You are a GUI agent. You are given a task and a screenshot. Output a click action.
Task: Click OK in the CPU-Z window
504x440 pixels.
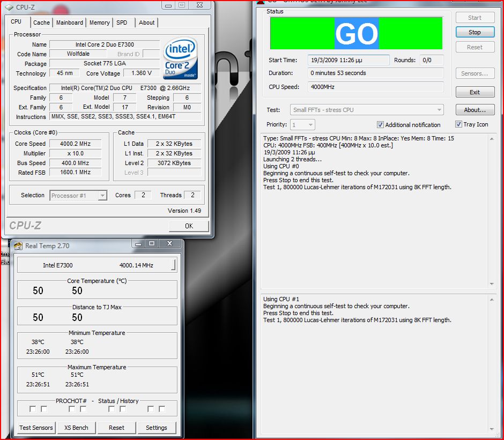pos(189,226)
